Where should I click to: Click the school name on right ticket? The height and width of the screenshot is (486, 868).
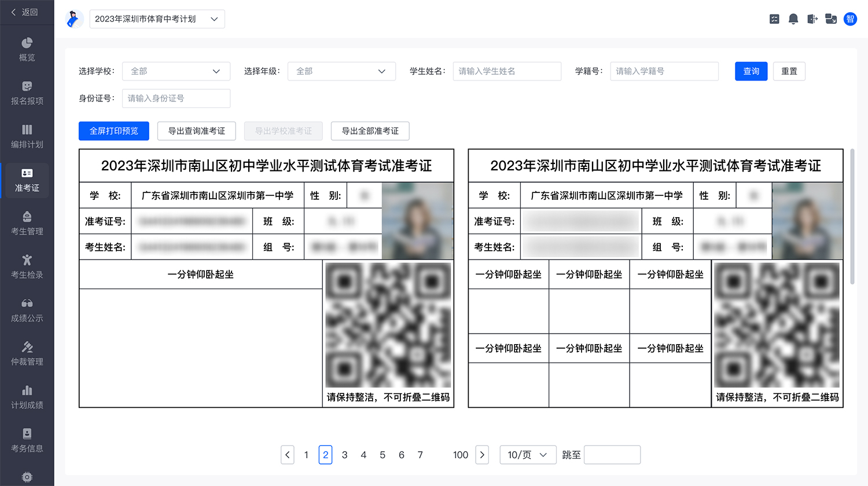[x=607, y=196]
